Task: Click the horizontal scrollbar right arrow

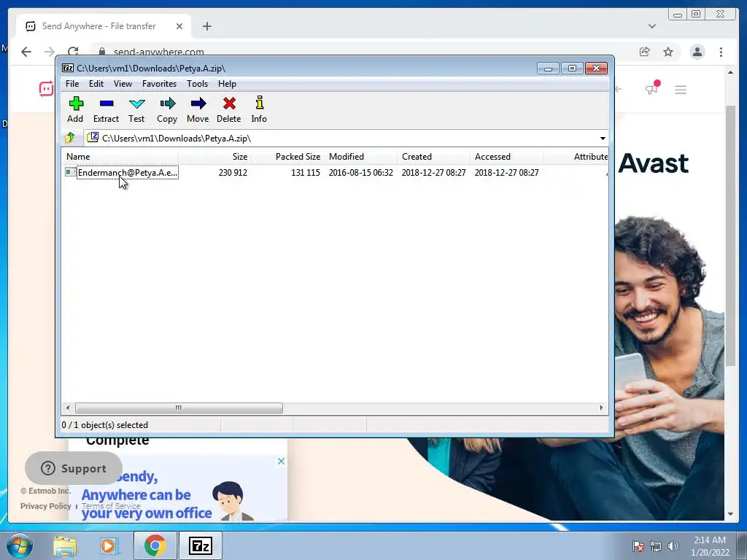Action: (601, 408)
